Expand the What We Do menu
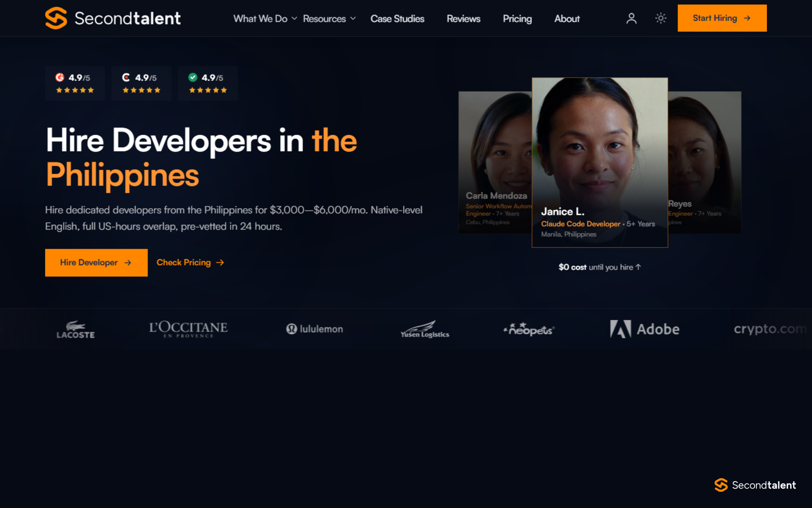812x508 pixels. click(265, 19)
